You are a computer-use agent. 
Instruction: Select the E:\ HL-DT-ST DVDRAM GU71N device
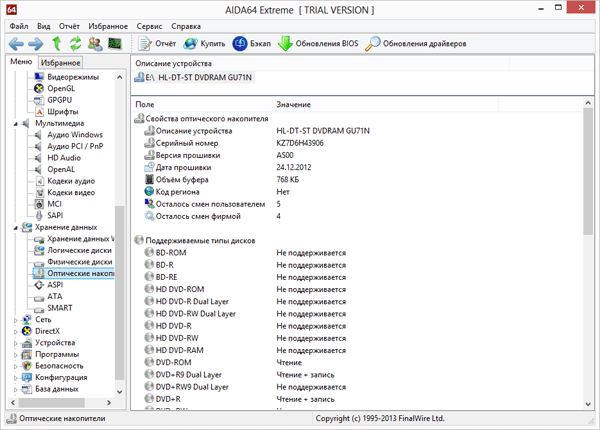(194, 78)
